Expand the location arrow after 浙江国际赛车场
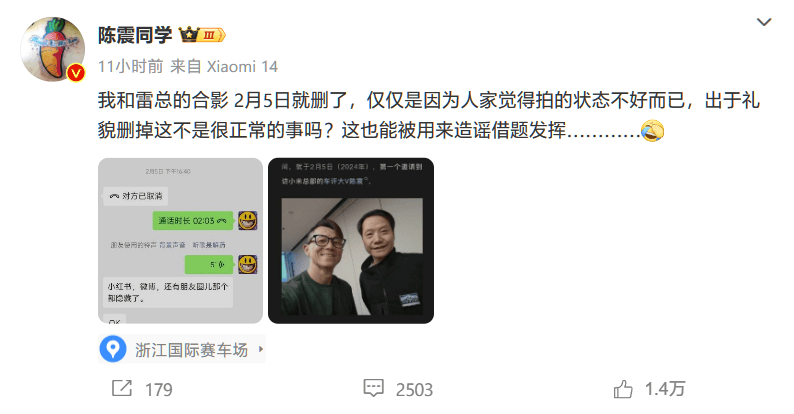 coord(261,349)
